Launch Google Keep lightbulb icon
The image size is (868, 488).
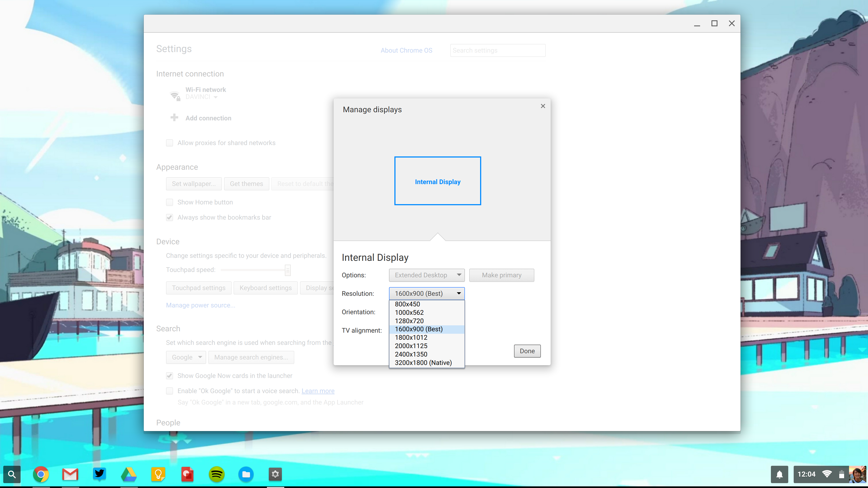pos(158,474)
